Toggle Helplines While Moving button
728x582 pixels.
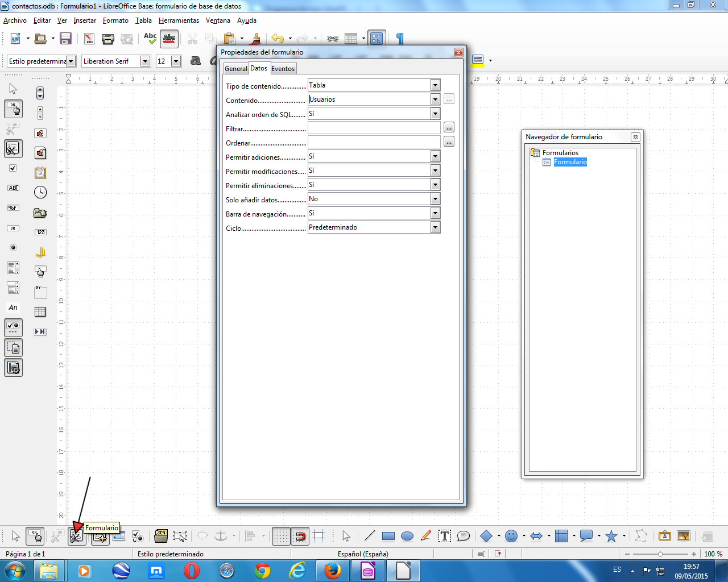(318, 536)
